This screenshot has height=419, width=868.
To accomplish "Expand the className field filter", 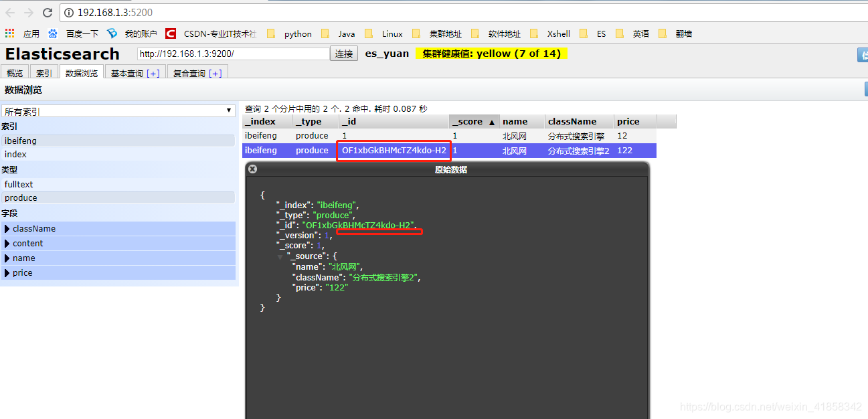I will tap(118, 229).
